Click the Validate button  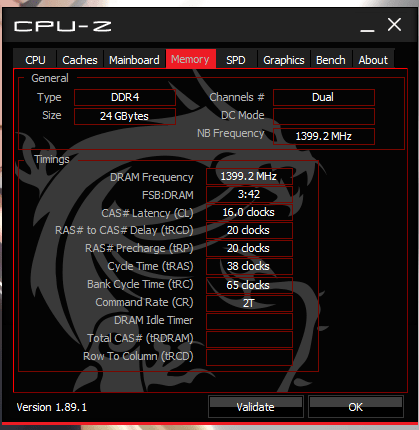pyautogui.click(x=256, y=406)
